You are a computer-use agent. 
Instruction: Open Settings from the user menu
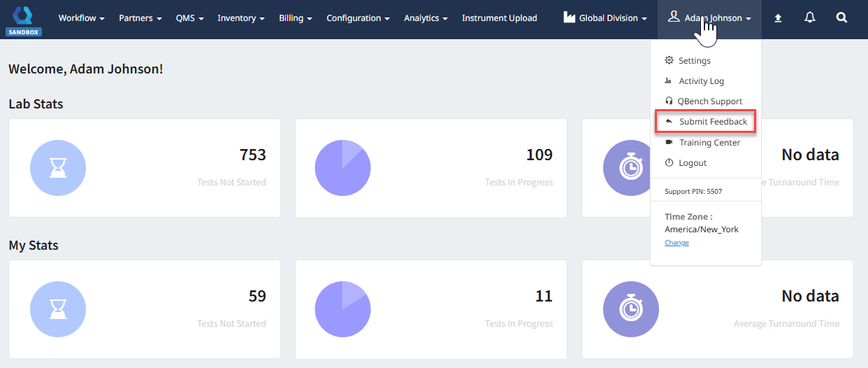tap(694, 61)
